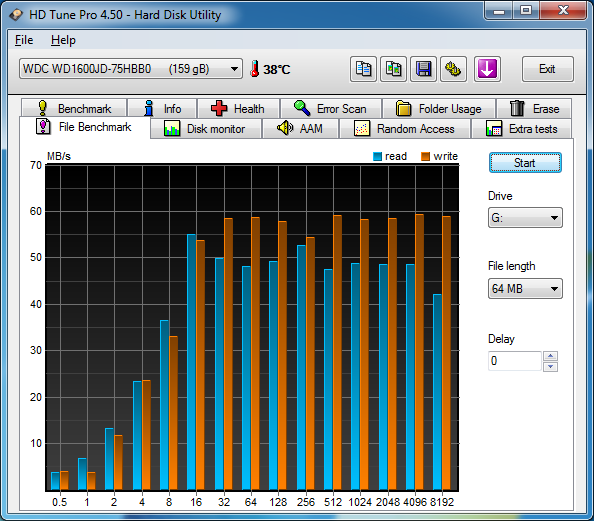This screenshot has width=594, height=521.
Task: Click the purple down-arrow minimize-to-tray icon
Action: coord(487,69)
